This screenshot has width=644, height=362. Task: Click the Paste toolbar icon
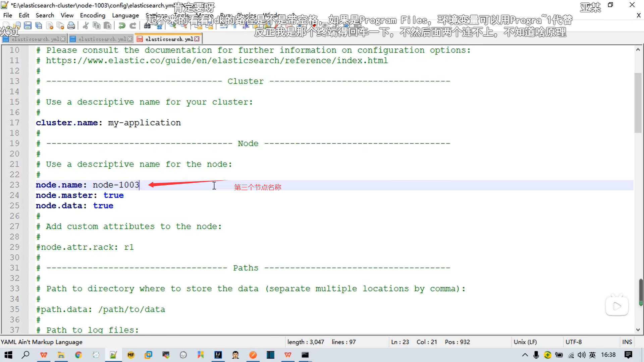point(107,25)
